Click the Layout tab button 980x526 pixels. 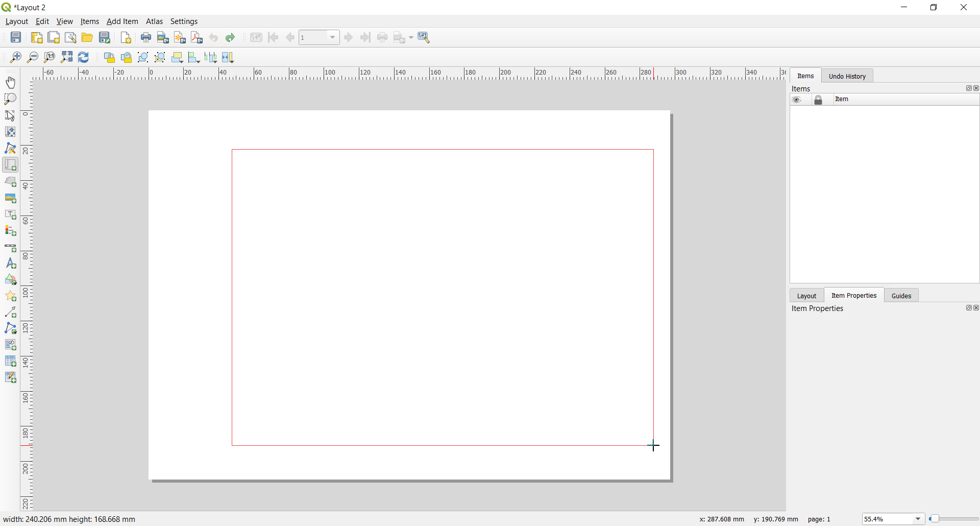(x=807, y=296)
